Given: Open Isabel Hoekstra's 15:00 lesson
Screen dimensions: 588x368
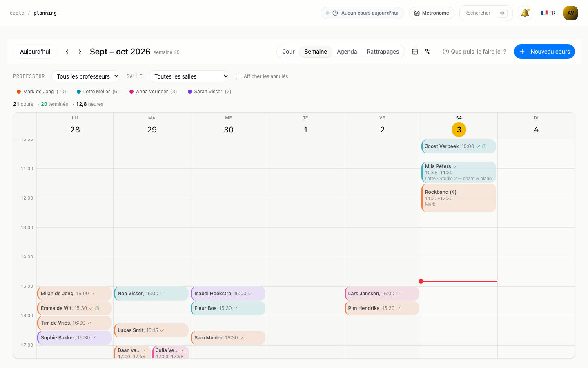Looking at the screenshot, I should coord(228,294).
